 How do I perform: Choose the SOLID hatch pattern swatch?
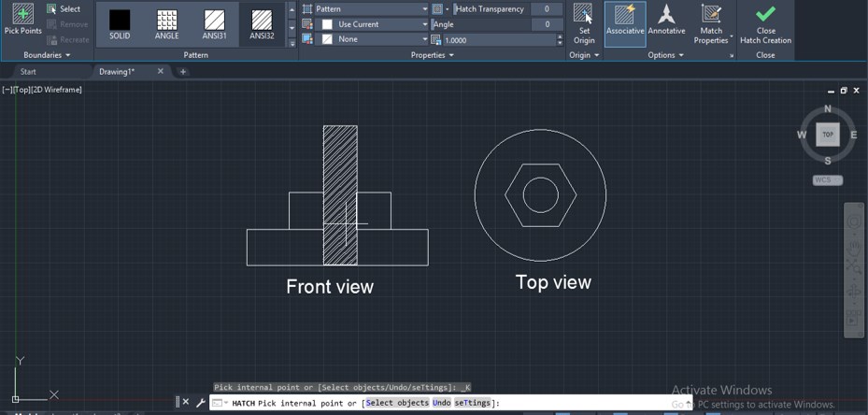coord(120,24)
